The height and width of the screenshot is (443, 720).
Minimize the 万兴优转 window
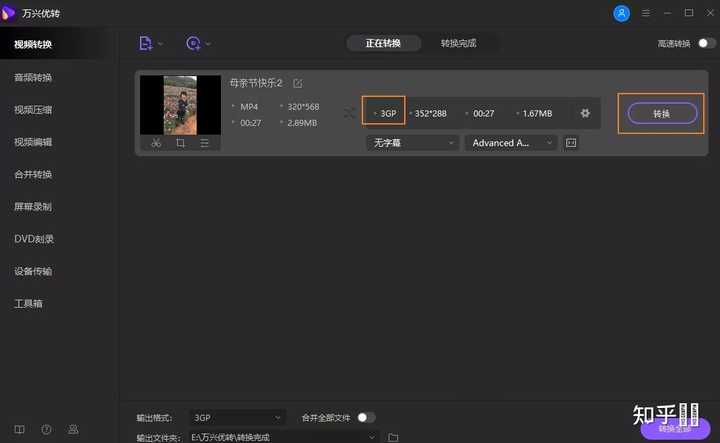click(x=668, y=13)
